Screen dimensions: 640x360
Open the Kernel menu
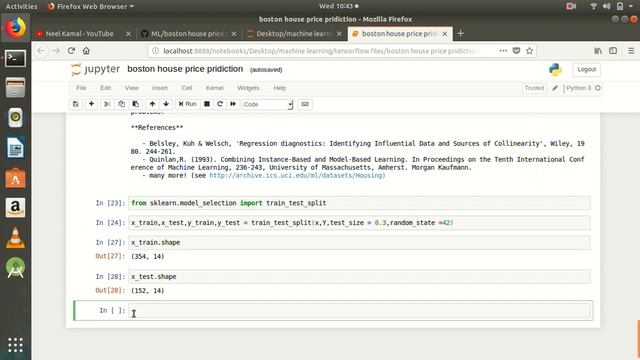pos(215,88)
